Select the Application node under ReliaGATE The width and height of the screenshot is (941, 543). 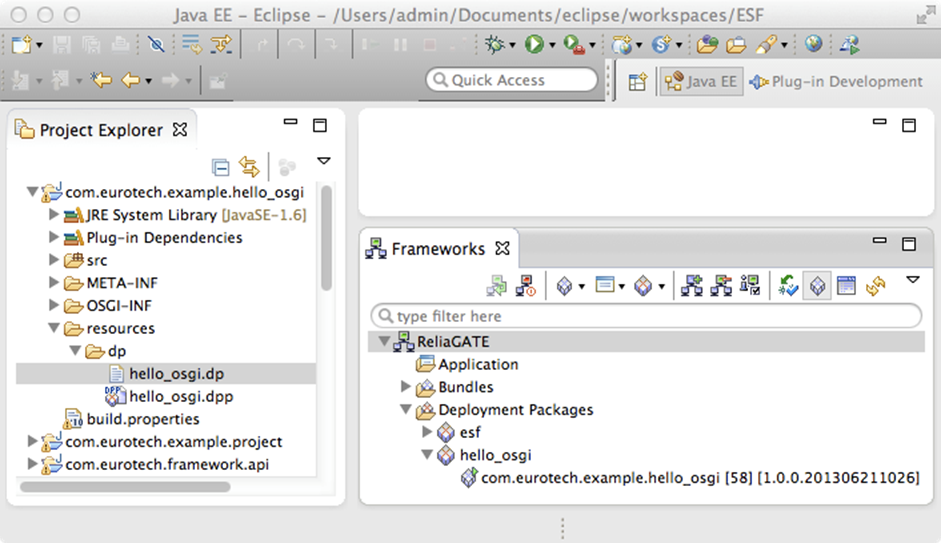coord(467,364)
